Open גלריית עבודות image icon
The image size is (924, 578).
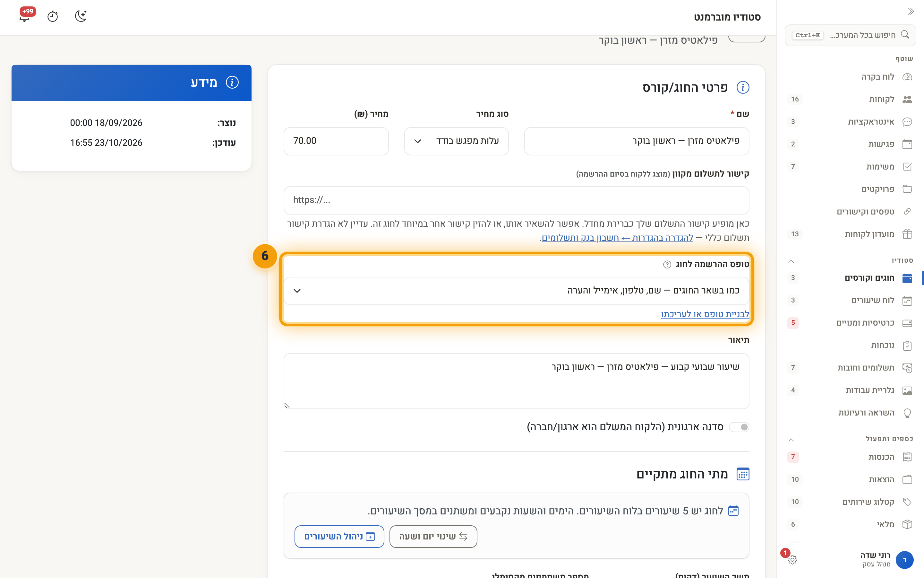(x=907, y=390)
